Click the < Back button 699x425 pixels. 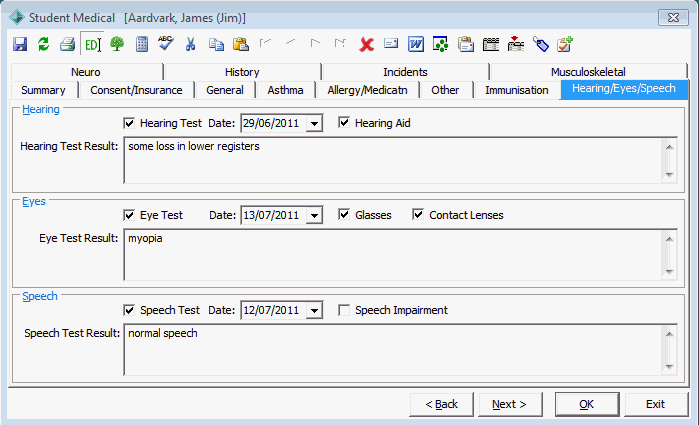click(441, 404)
